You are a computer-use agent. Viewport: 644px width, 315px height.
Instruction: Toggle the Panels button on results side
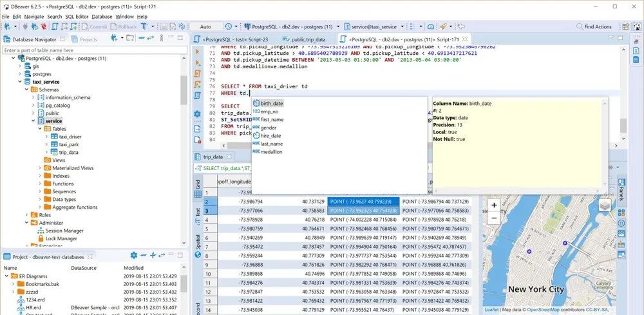click(621, 191)
